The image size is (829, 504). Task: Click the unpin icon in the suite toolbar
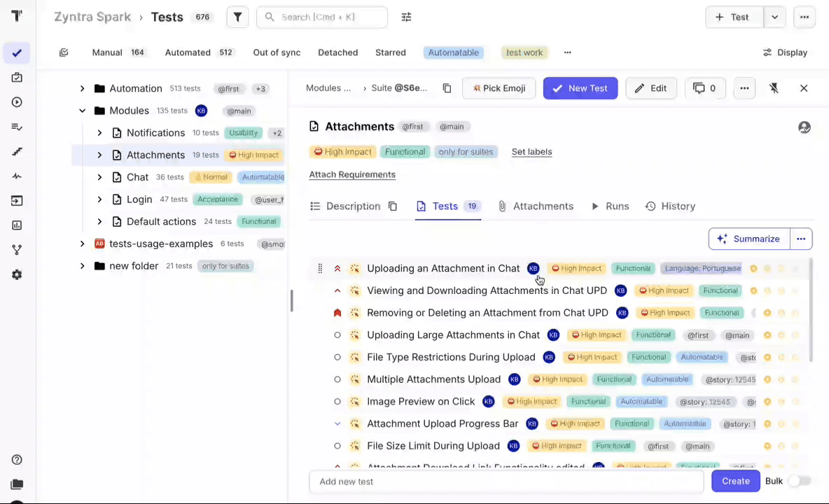click(x=774, y=88)
